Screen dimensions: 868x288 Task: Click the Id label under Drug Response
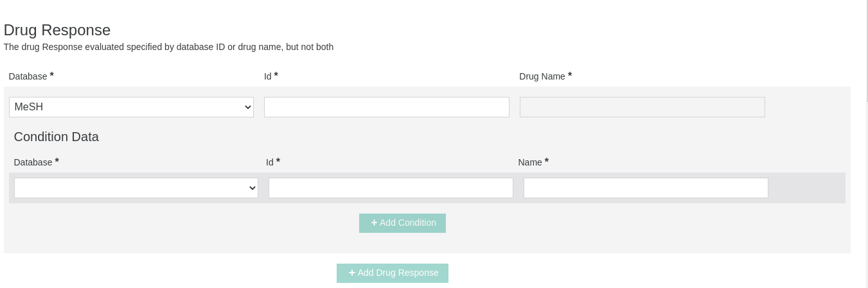[x=267, y=76]
